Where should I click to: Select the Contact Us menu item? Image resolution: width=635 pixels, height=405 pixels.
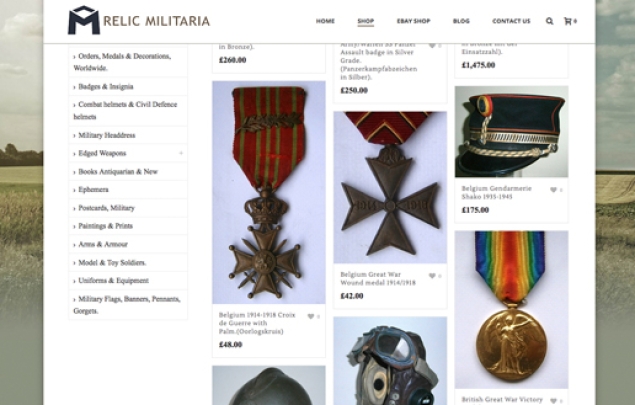[x=511, y=21]
